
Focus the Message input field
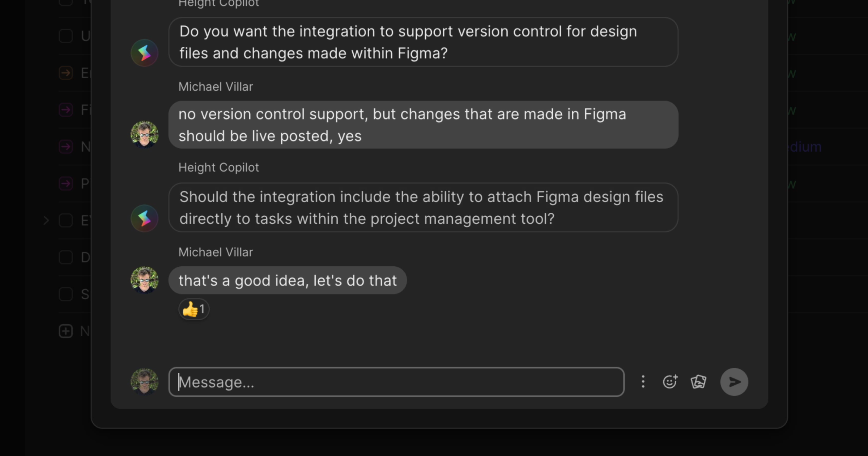point(396,382)
